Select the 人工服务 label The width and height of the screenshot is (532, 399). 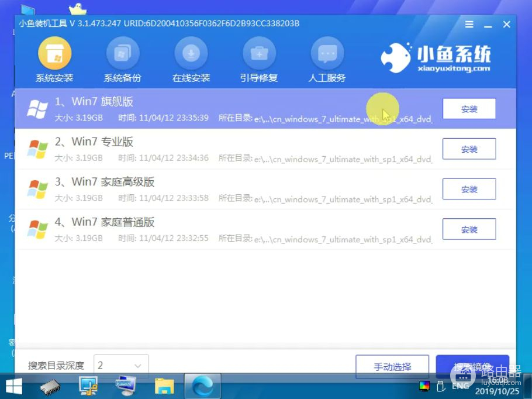[x=327, y=78]
